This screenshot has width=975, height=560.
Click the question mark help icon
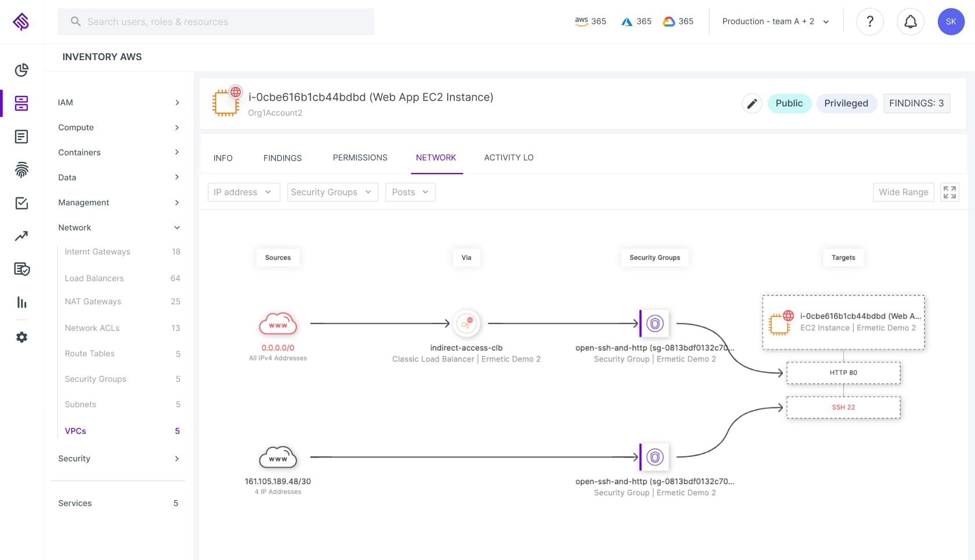(x=870, y=22)
